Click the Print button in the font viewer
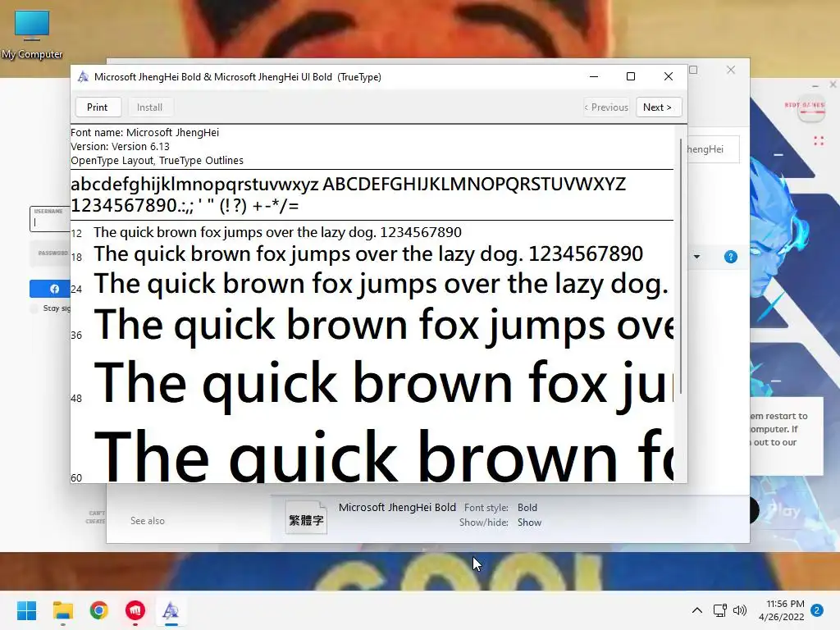The height and width of the screenshot is (630, 840). pyautogui.click(x=98, y=107)
